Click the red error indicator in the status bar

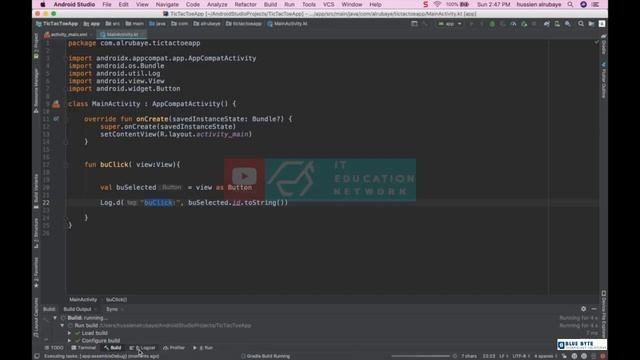click(602, 356)
